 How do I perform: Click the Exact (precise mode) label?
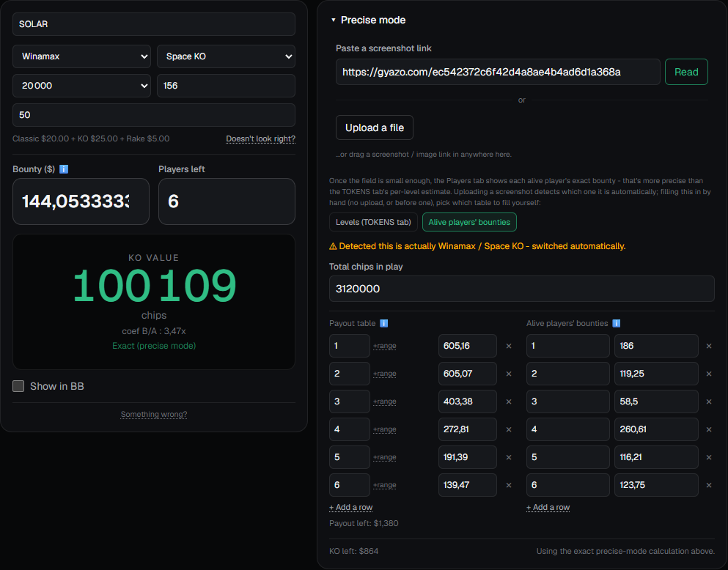(154, 346)
